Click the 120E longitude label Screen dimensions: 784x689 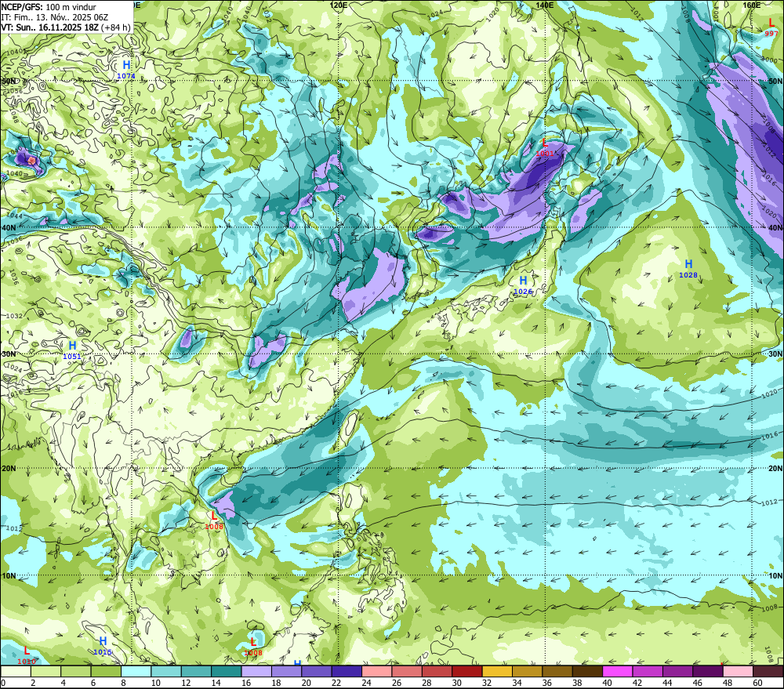click(339, 5)
